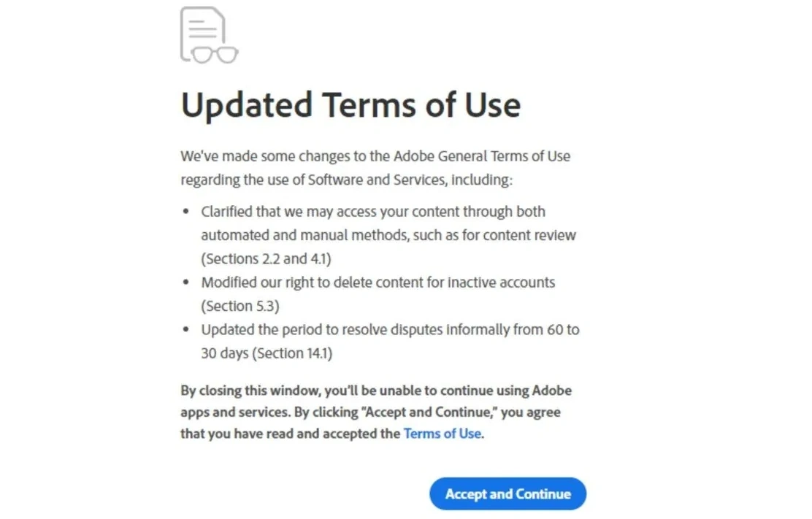Screen dimensions: 812x519
Task: Click the bullet about deleting inactive account content
Action: pos(378,282)
